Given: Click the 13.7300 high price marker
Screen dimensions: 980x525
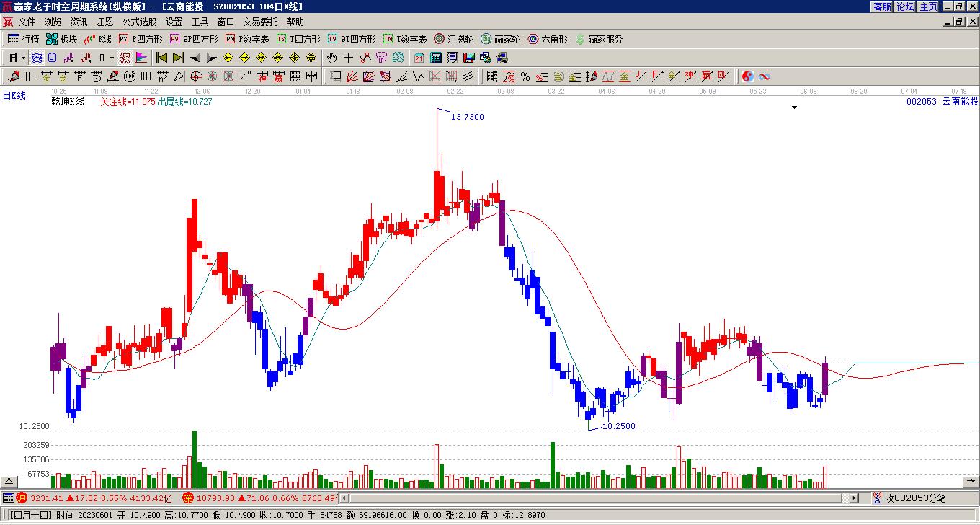Looking at the screenshot, I should (468, 117).
